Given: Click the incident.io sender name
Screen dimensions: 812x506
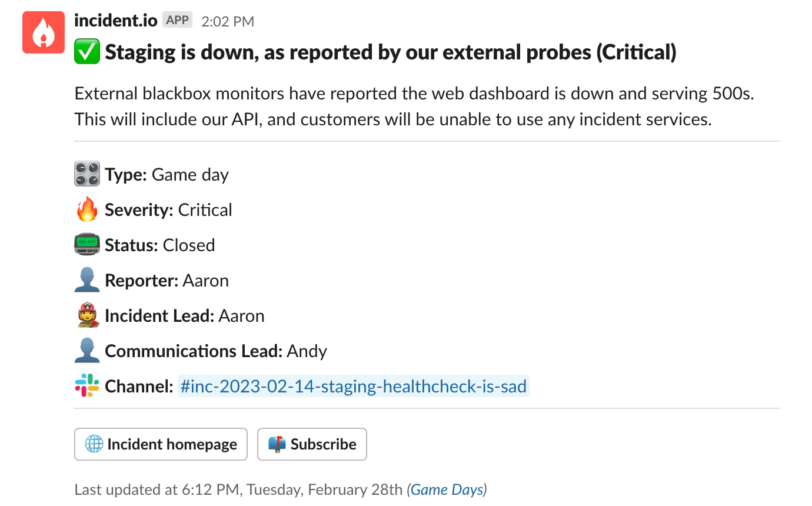Looking at the screenshot, I should [x=116, y=21].
